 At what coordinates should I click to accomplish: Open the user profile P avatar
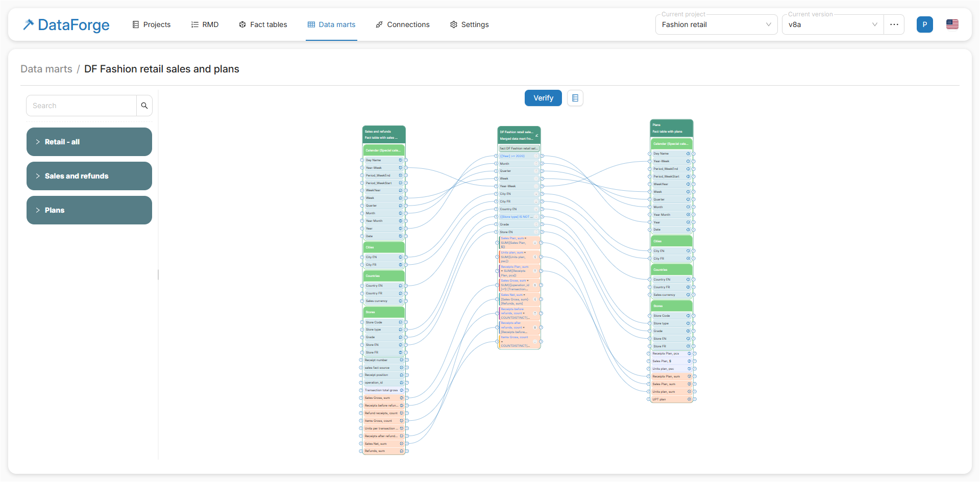(x=924, y=24)
